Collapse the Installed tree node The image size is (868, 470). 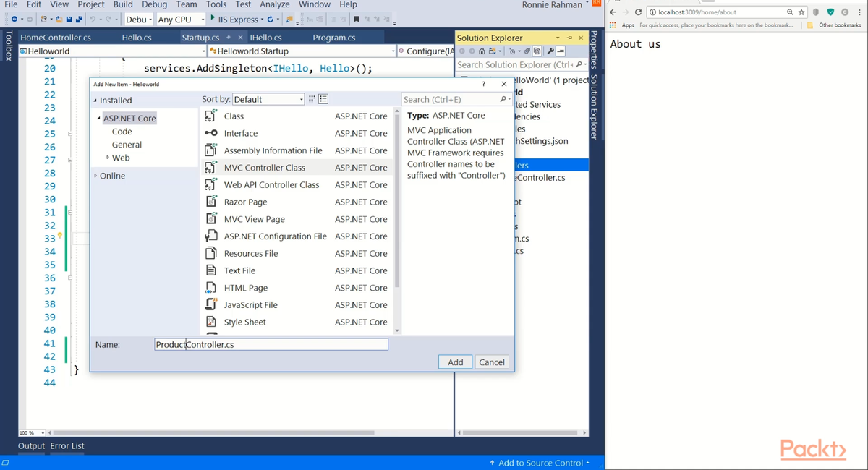(95, 101)
